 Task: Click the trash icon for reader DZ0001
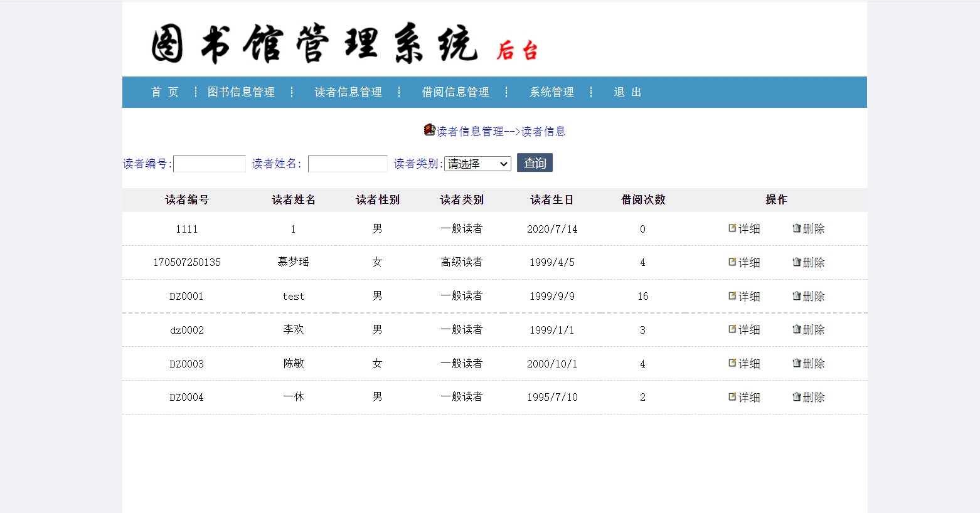tap(797, 295)
